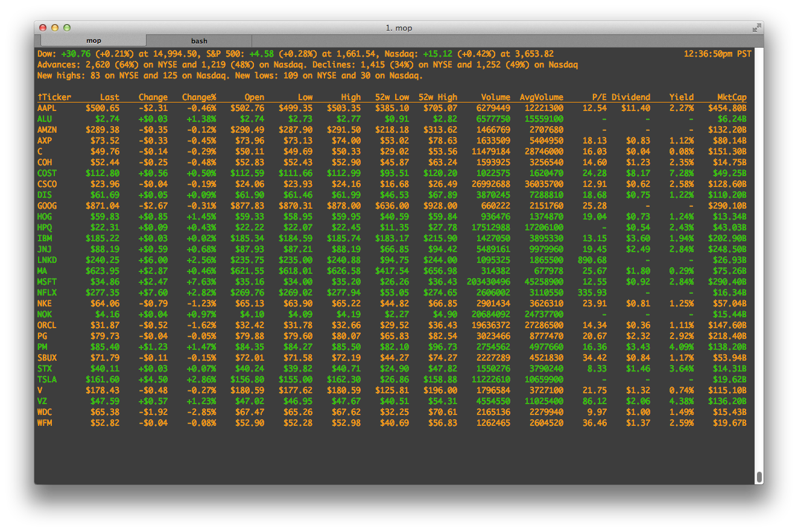Viewport: 798px width, 532px height.
Task: Click the 52w Low column header
Action: coord(392,97)
